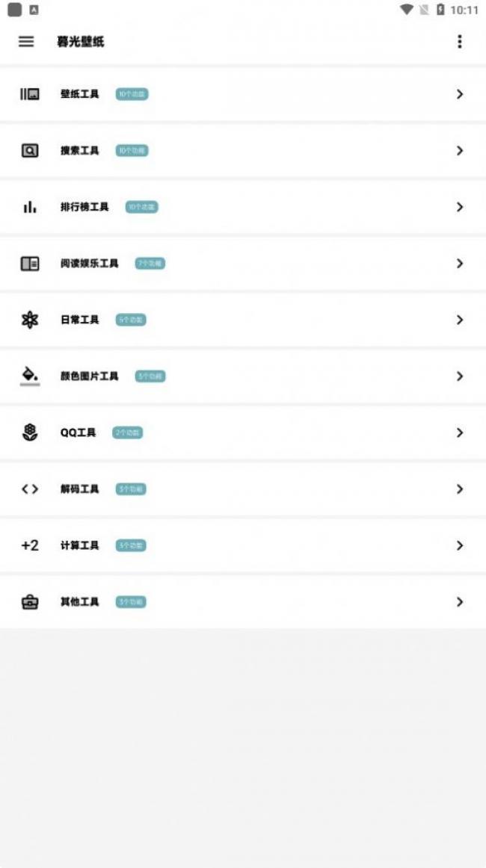This screenshot has width=486, height=868.
Task: Expand the 其他工具 row chevron
Action: (460, 602)
